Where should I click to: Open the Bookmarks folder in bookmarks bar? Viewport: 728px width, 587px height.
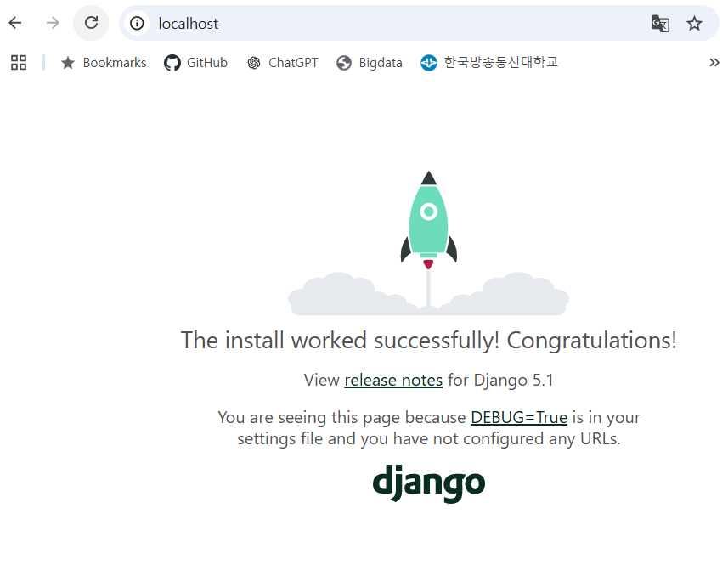click(x=103, y=63)
